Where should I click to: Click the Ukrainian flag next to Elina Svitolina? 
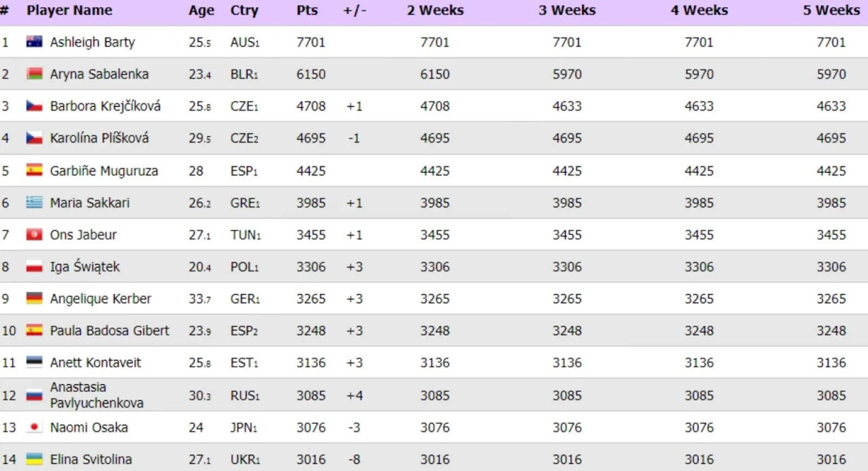coord(34,459)
